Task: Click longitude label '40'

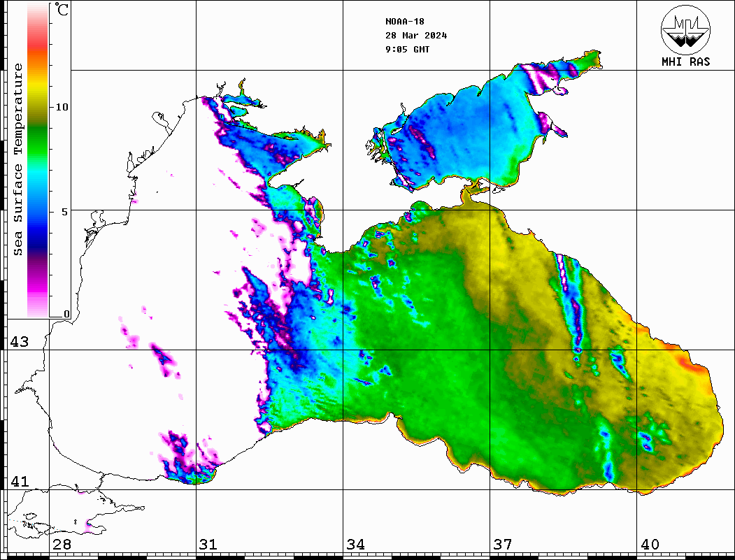Action: (650, 544)
